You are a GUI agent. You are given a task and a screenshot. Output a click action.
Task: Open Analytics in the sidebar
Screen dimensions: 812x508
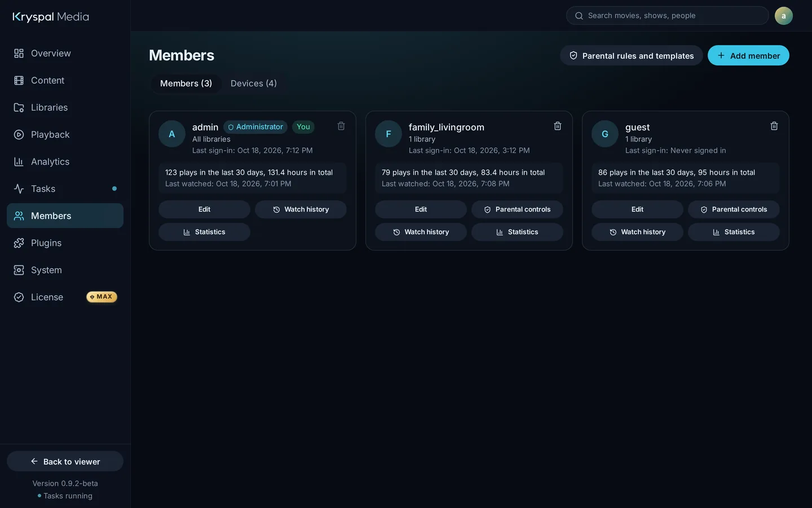pos(65,161)
